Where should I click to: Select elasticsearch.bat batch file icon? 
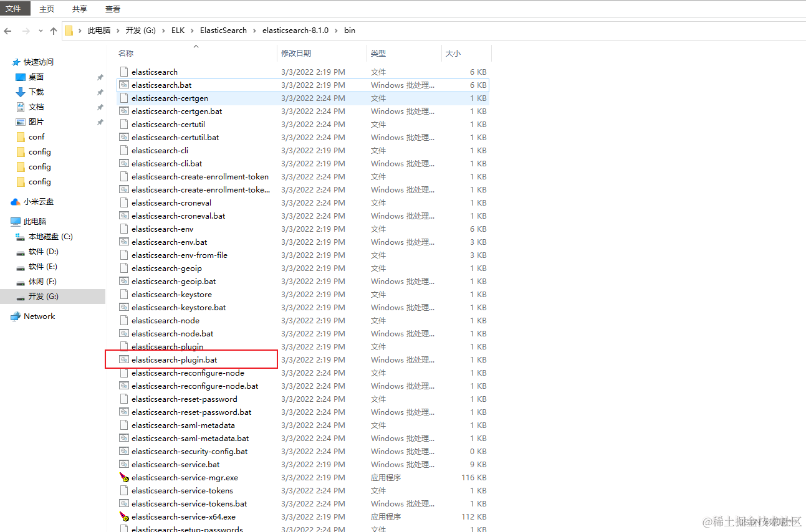point(123,85)
